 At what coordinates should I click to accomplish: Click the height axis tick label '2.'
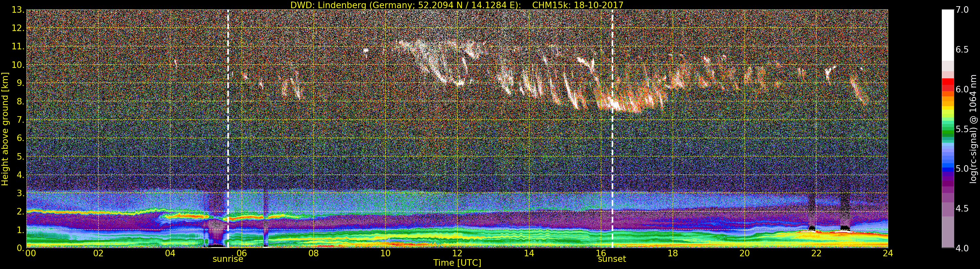coord(20,212)
